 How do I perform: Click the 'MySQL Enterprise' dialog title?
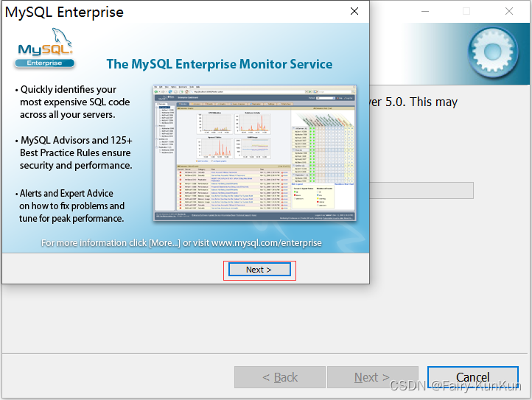click(x=64, y=12)
